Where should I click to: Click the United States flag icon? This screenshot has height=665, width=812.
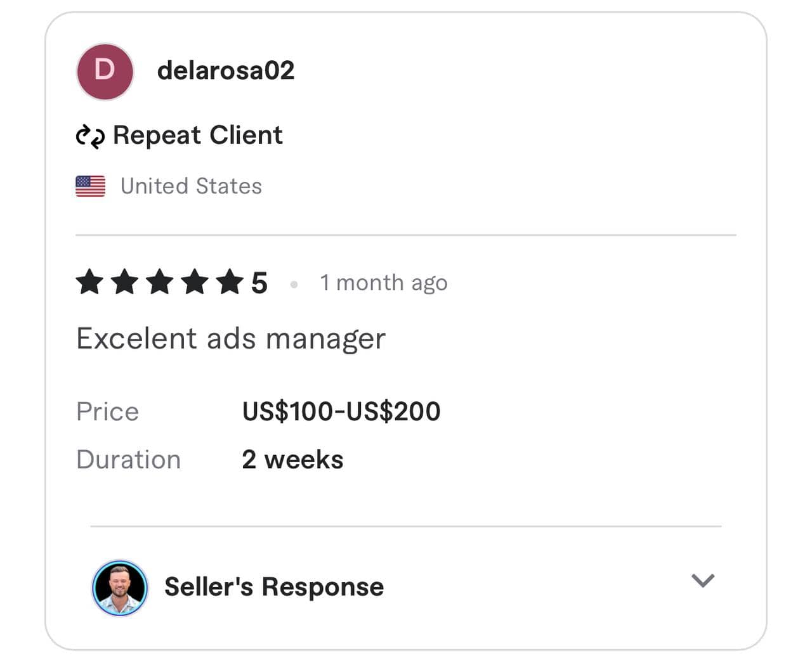click(x=90, y=186)
